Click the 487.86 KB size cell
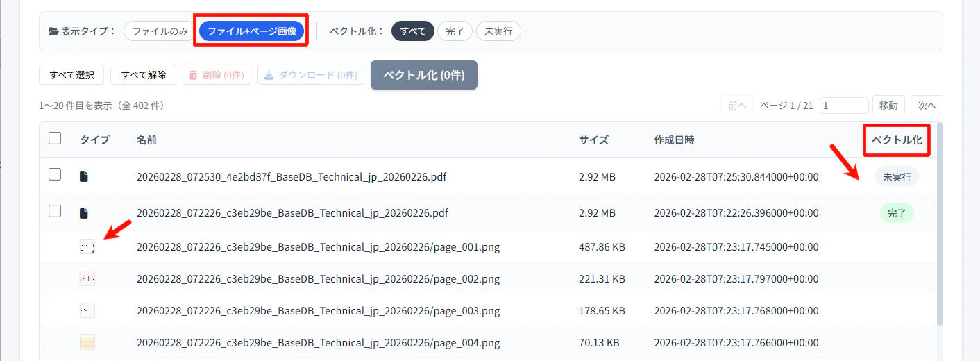Screen dimensions: 980x361 tap(602, 246)
